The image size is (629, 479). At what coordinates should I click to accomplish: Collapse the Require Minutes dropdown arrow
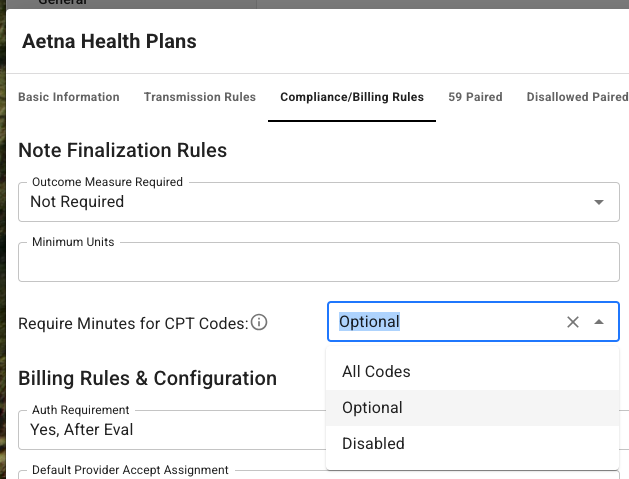click(599, 322)
